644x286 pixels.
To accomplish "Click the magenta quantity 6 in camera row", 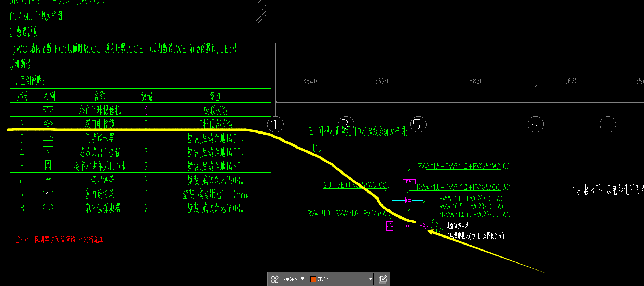I will click(146, 111).
